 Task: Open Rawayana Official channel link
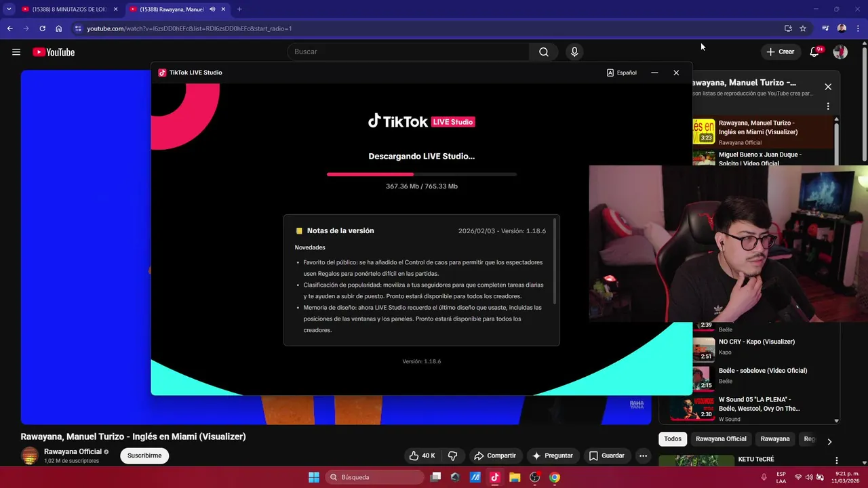(73, 451)
